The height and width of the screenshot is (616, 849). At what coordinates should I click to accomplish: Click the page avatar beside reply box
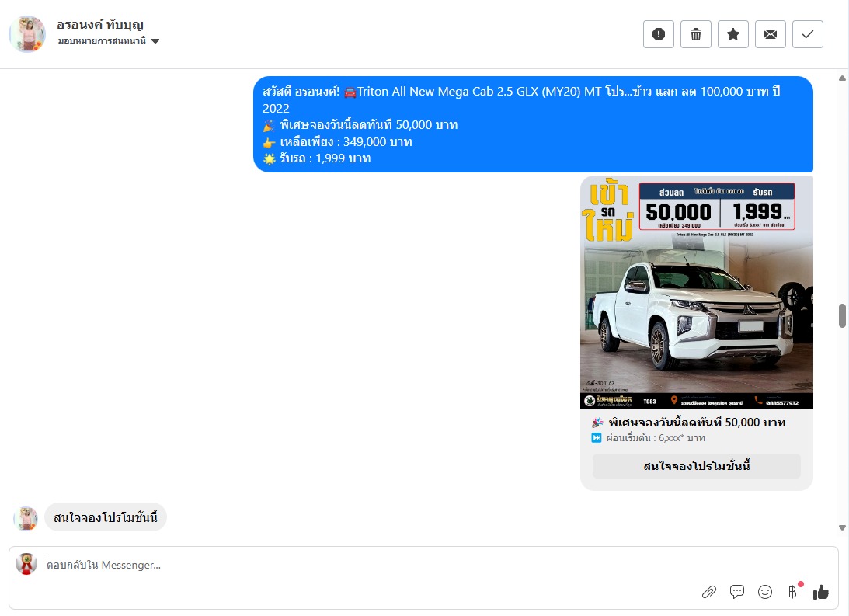(x=26, y=564)
